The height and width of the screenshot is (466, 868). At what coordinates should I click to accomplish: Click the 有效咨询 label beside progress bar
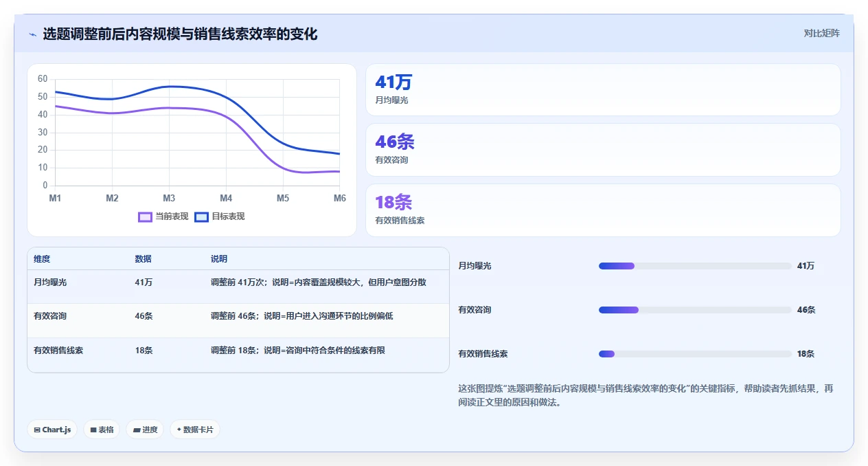(475, 310)
